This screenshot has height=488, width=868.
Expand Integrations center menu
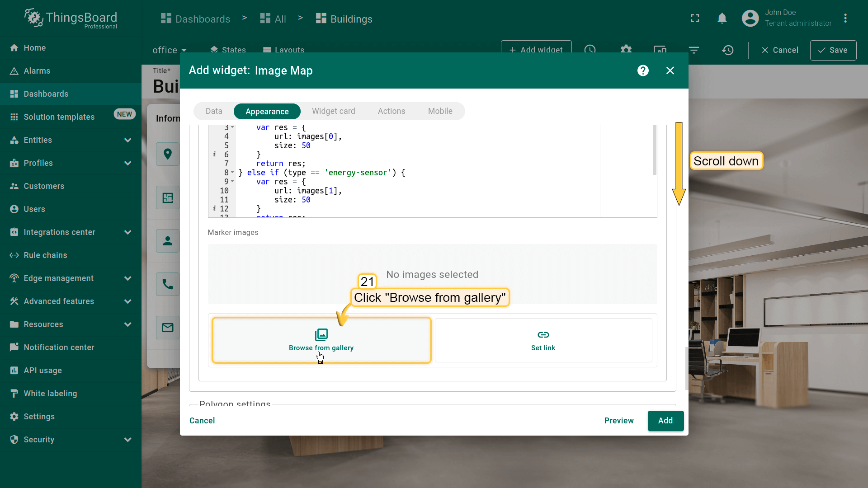(x=127, y=232)
